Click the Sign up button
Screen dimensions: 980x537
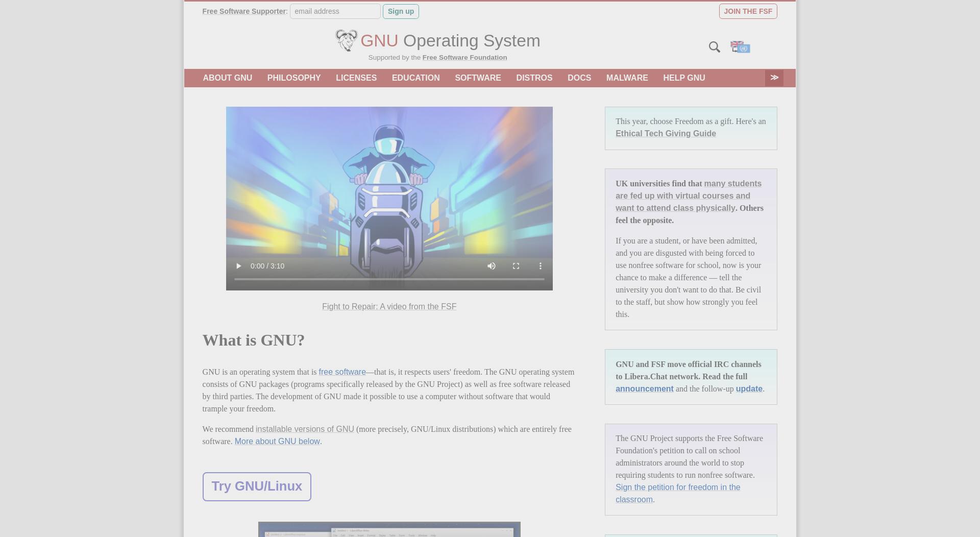401,11
